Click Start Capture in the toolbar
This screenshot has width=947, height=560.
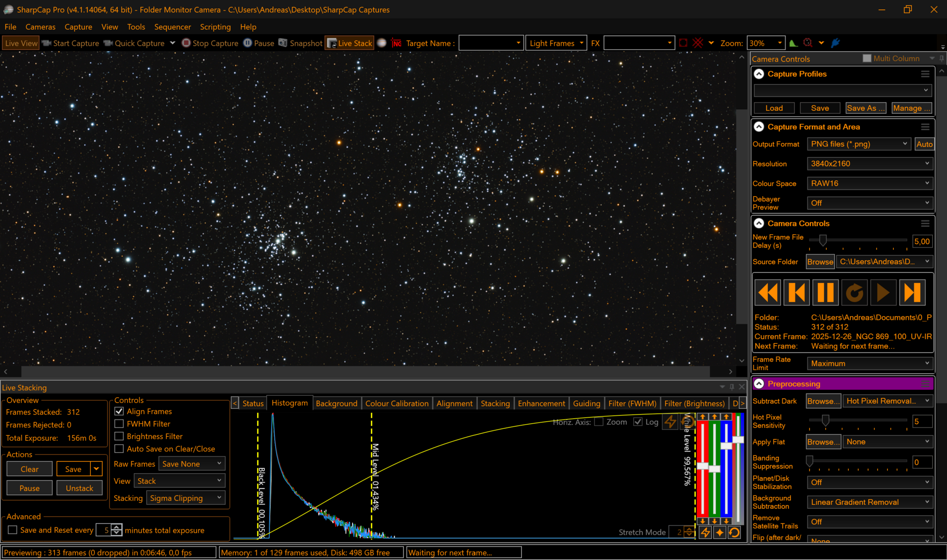pyautogui.click(x=71, y=43)
